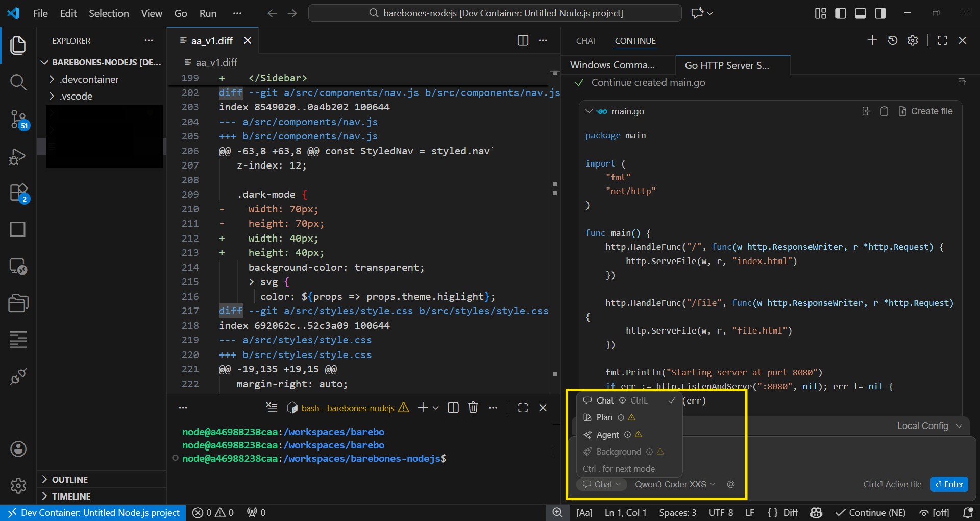Switch to the CHAT panel tab
The image size is (980, 521).
[x=586, y=41]
